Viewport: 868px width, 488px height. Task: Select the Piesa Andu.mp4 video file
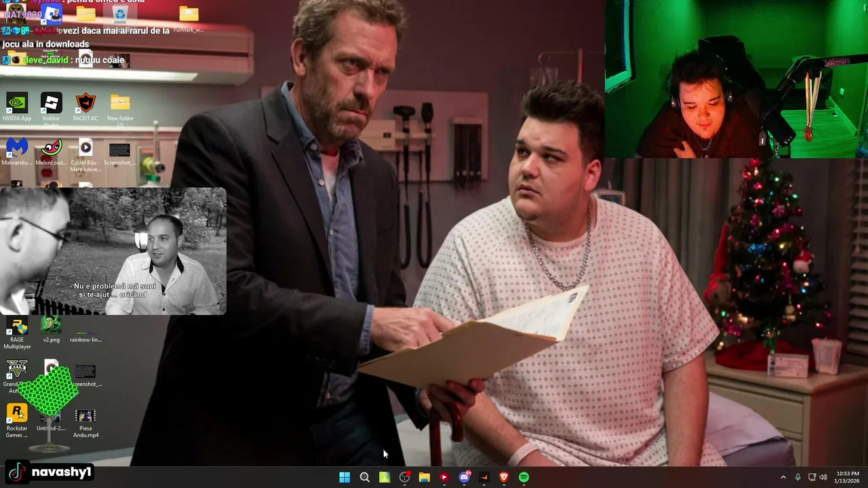(x=85, y=422)
